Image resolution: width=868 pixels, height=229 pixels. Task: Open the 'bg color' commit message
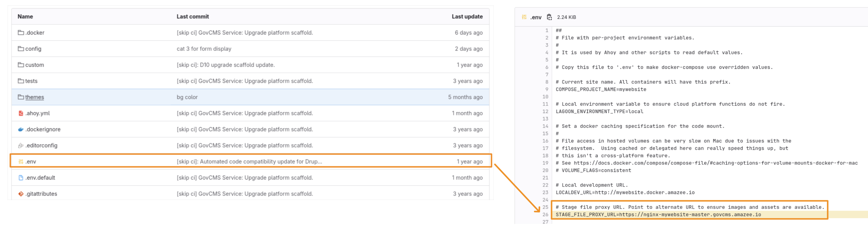187,97
